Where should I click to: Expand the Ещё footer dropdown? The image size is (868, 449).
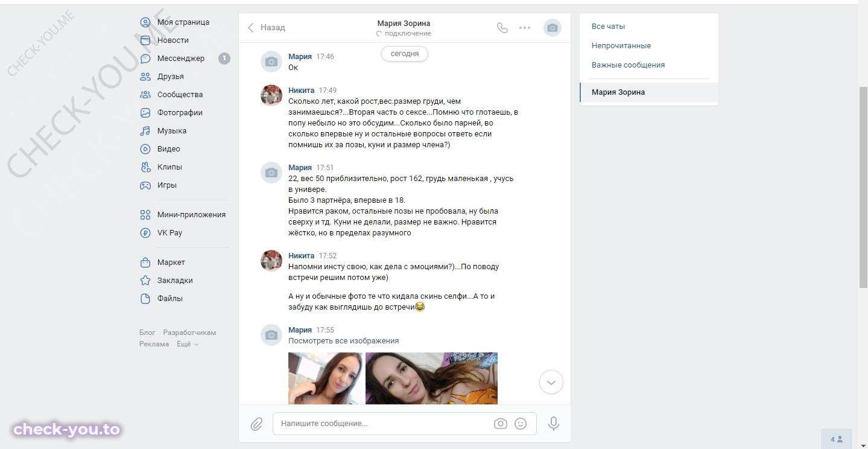pyautogui.click(x=188, y=344)
